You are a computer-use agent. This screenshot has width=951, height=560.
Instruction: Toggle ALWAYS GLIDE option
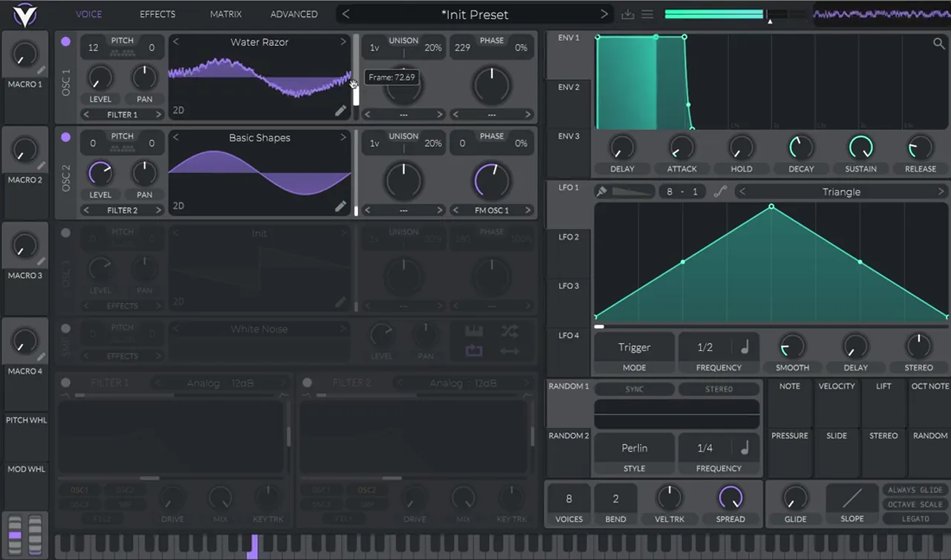(915, 490)
